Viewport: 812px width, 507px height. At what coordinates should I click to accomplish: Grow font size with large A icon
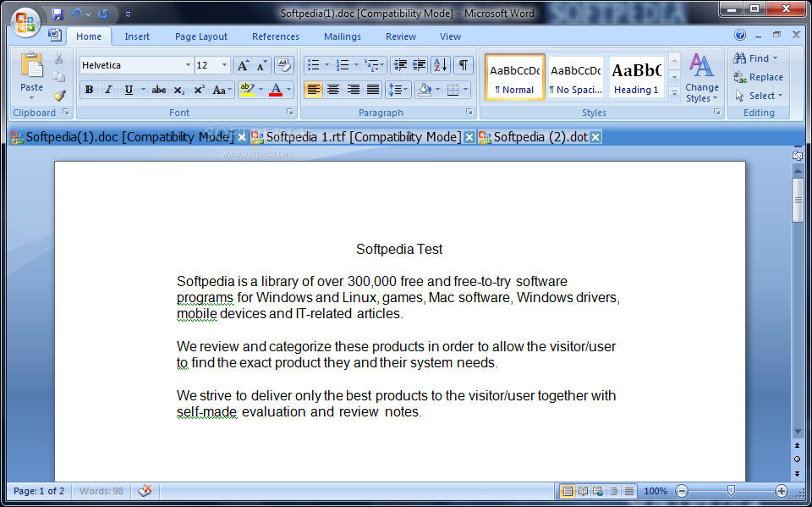pos(243,65)
